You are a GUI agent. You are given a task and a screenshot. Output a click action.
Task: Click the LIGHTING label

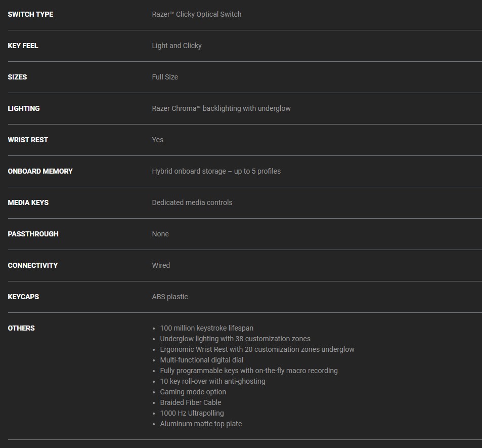click(x=24, y=108)
